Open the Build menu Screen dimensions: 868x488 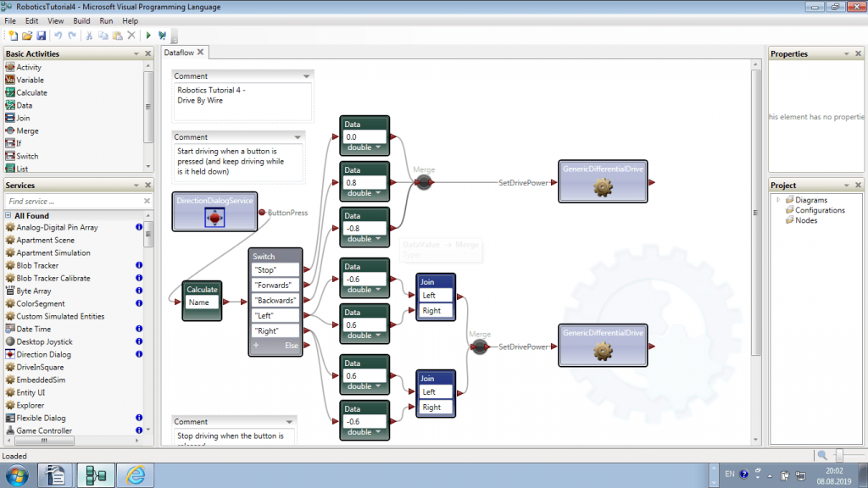pos(81,20)
